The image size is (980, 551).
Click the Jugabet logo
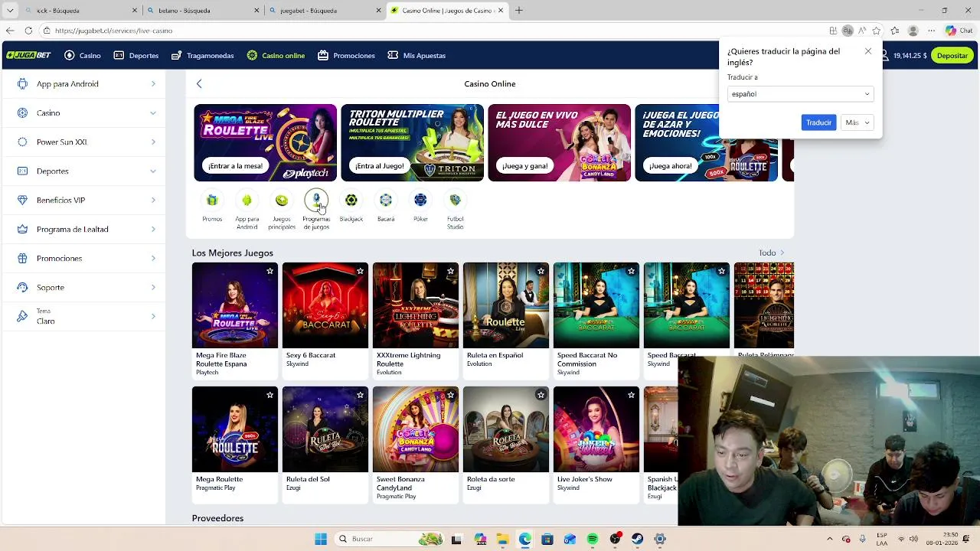pyautogui.click(x=28, y=55)
